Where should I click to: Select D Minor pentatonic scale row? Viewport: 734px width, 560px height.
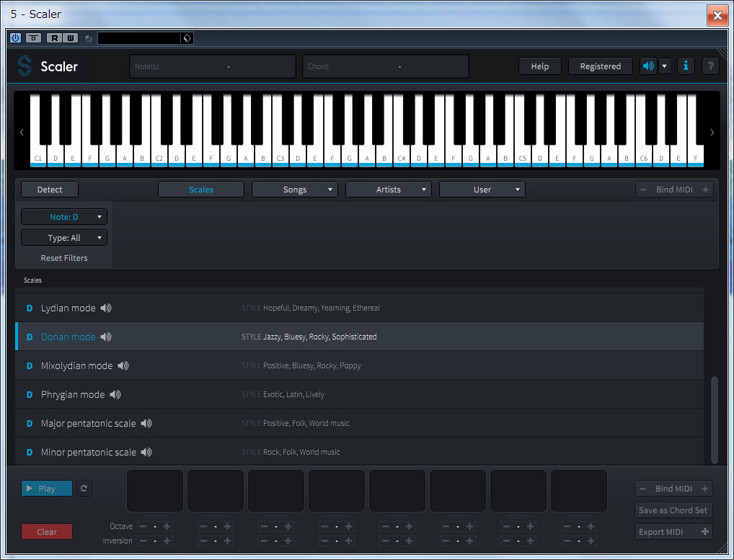coord(360,451)
